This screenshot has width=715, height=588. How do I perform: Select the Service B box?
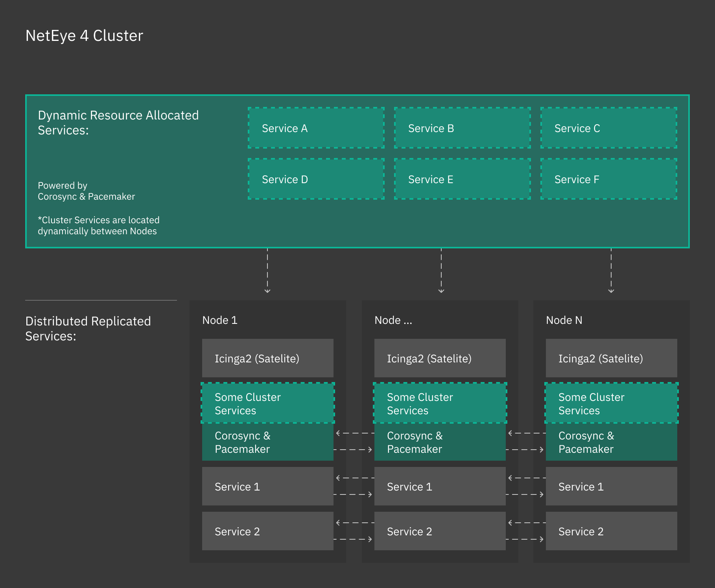pos(462,128)
